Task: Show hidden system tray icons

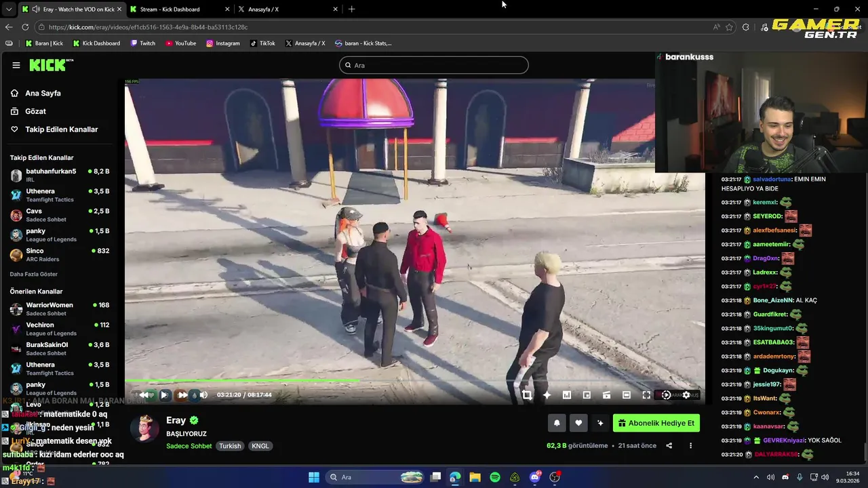Action: pyautogui.click(x=756, y=477)
